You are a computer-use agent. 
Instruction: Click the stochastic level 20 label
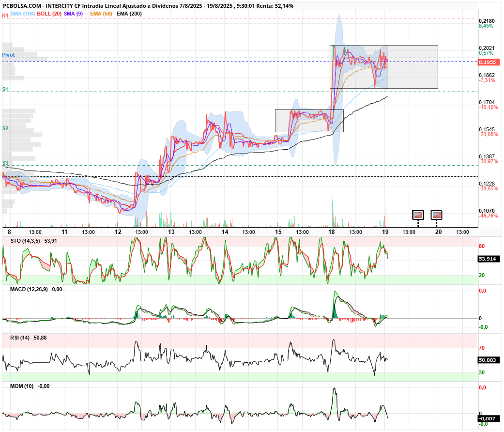tap(482, 276)
